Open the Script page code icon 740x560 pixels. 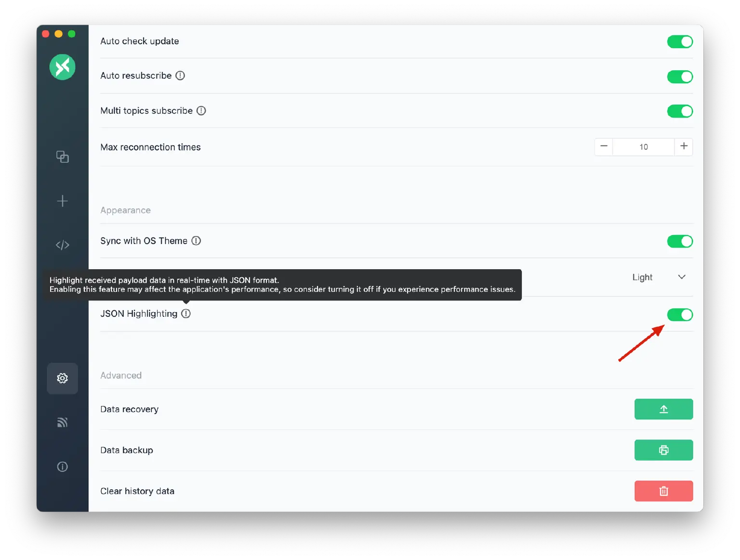62,245
